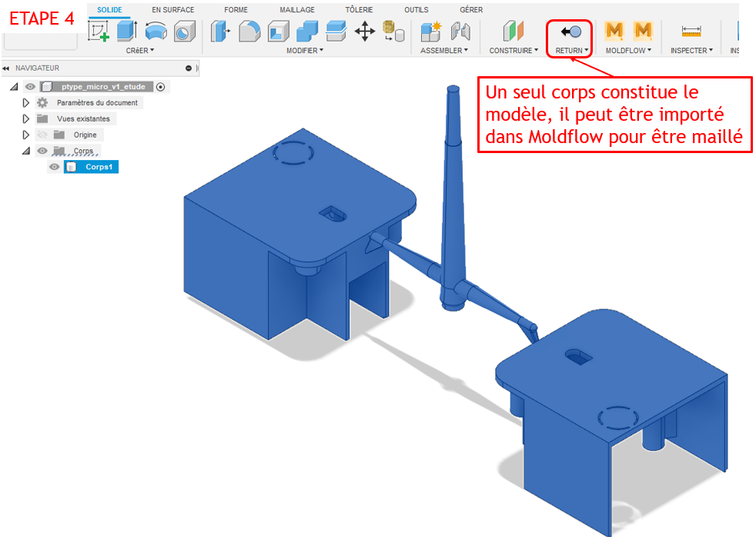Click the ruler Measure icon
The image size is (756, 540).
point(691,31)
